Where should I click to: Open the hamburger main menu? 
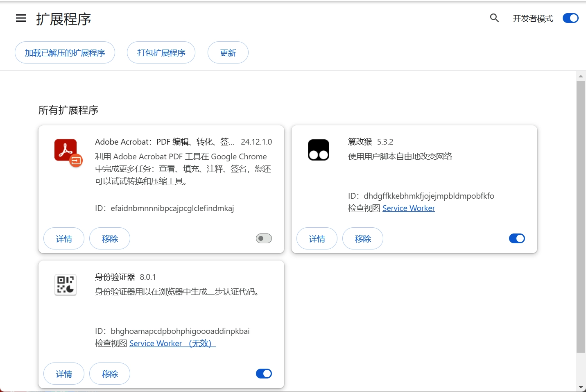21,18
